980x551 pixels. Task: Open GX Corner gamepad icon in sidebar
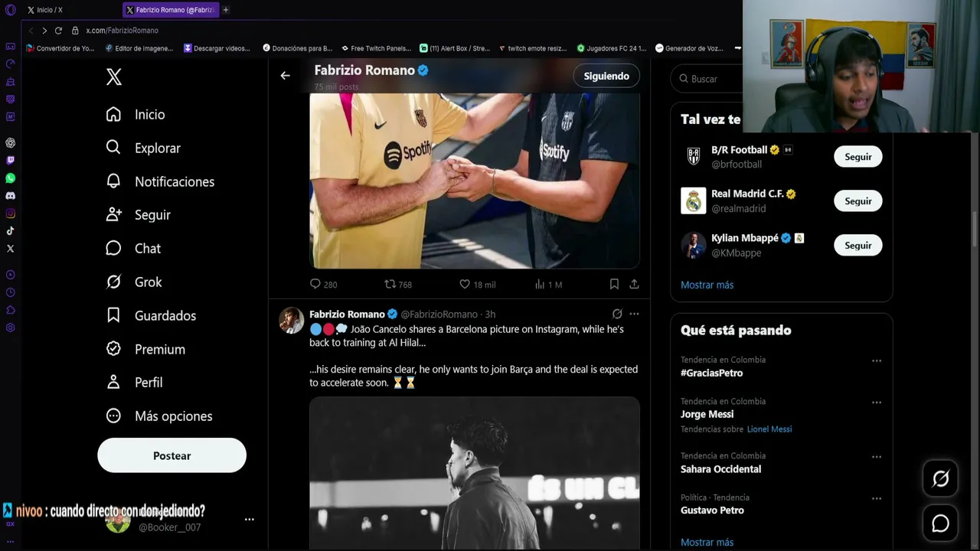(x=10, y=46)
